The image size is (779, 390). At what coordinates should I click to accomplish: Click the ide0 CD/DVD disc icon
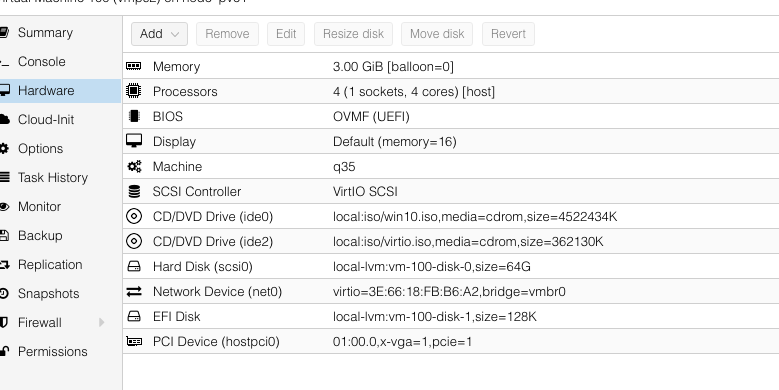(x=134, y=216)
